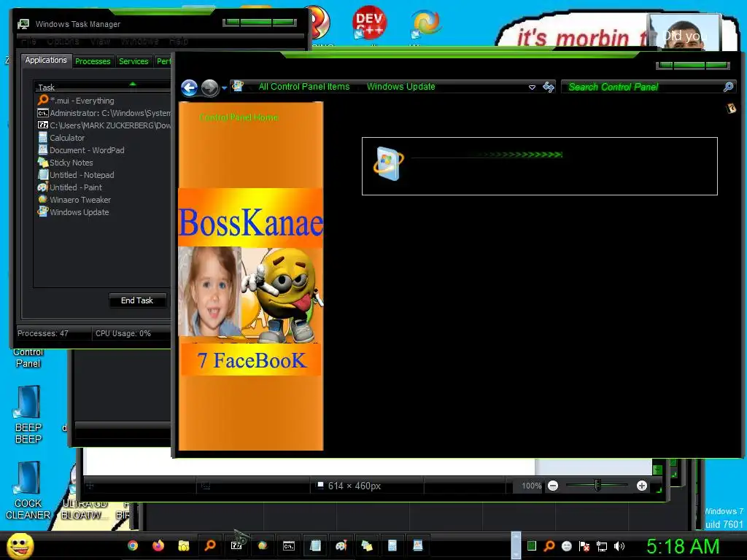Click the forward navigation arrow in Control Panel

point(209,87)
